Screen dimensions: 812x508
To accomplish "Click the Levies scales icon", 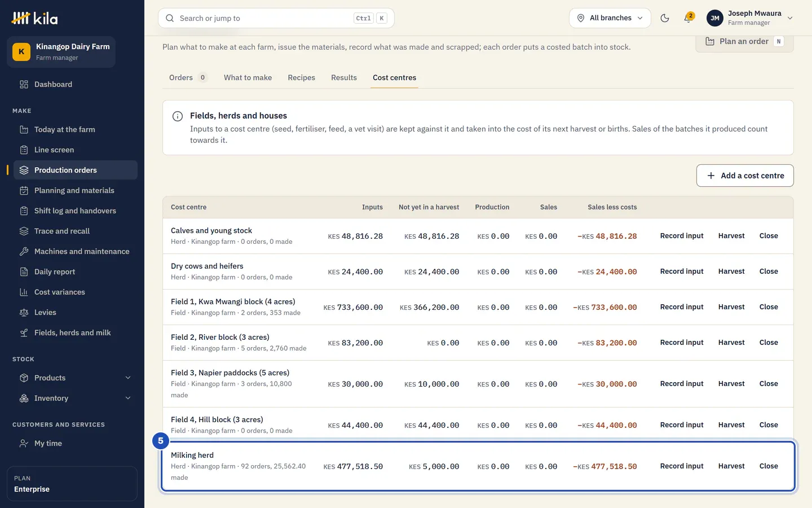I will pos(24,312).
